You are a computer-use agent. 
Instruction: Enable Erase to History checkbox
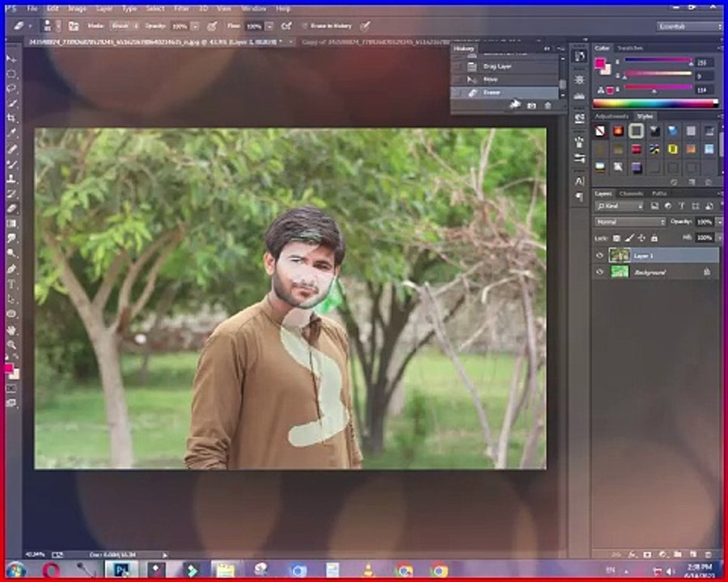305,27
